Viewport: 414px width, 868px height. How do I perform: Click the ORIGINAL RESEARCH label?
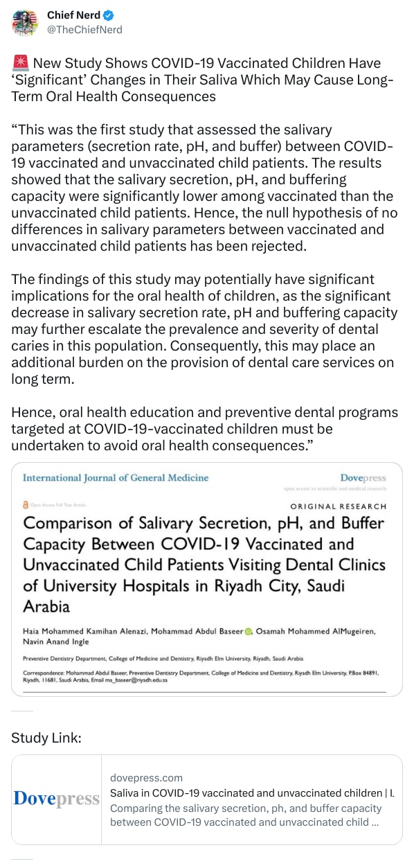click(338, 506)
